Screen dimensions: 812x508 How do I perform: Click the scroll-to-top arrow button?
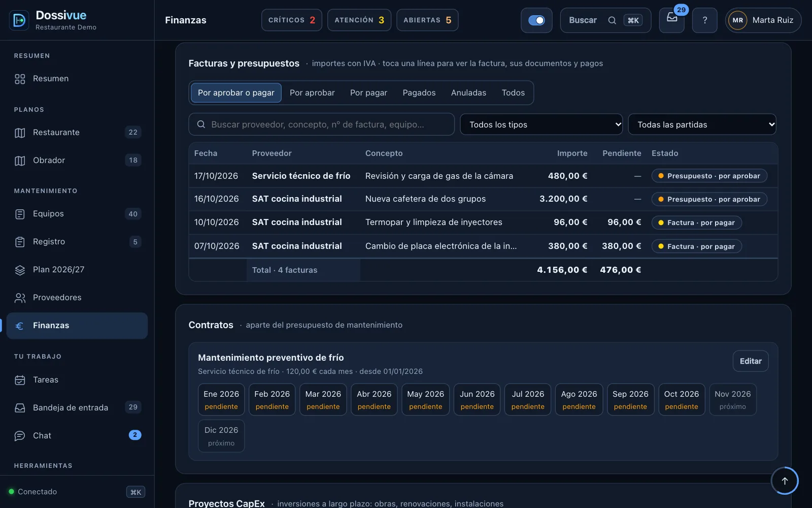785,481
